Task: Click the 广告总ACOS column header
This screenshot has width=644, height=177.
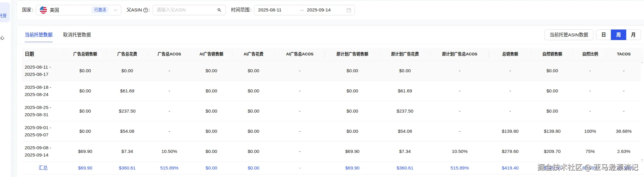Action: coord(169,54)
